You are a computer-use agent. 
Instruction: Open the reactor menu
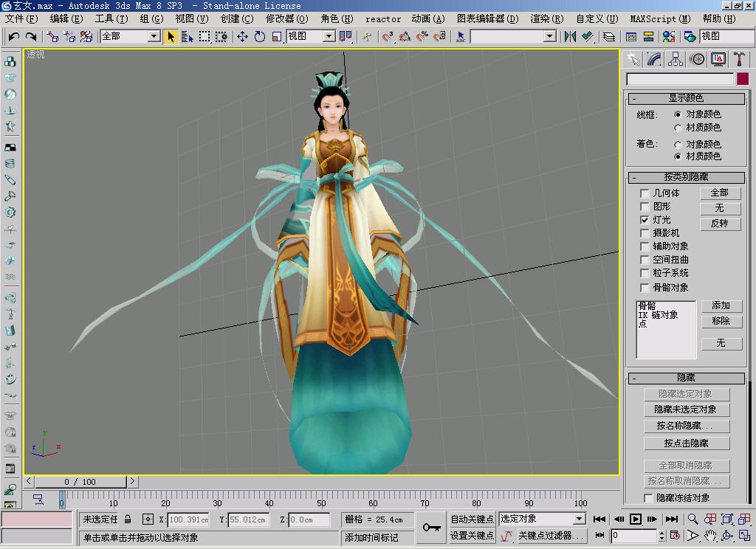click(383, 18)
